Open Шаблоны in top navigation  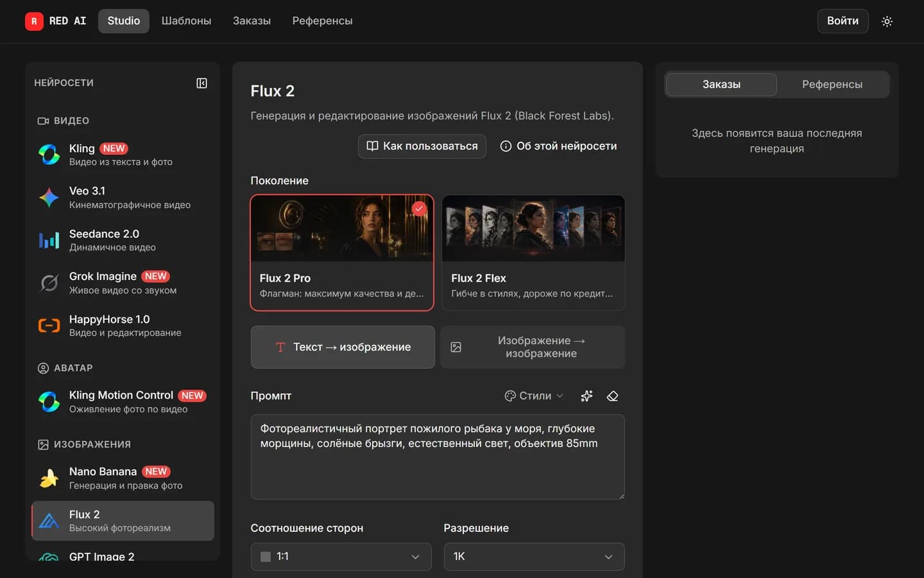[x=186, y=21]
